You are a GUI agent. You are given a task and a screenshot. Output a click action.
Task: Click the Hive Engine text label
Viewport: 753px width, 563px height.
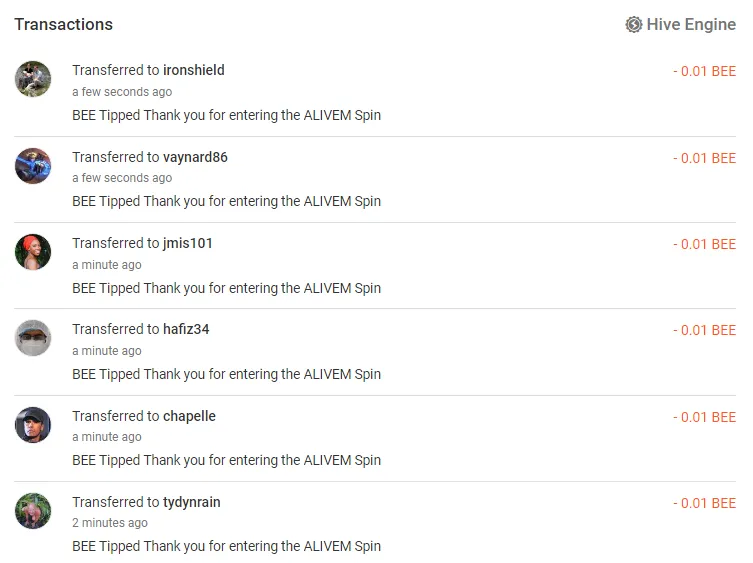(691, 24)
